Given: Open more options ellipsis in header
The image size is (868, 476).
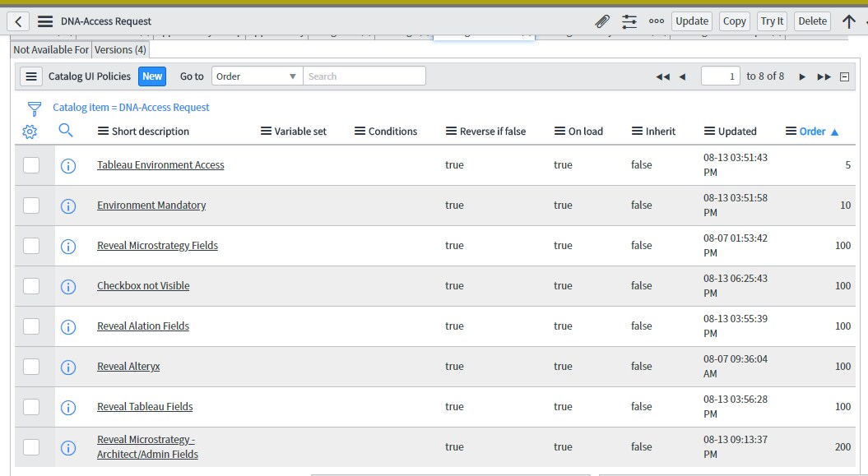Looking at the screenshot, I should coord(657,21).
